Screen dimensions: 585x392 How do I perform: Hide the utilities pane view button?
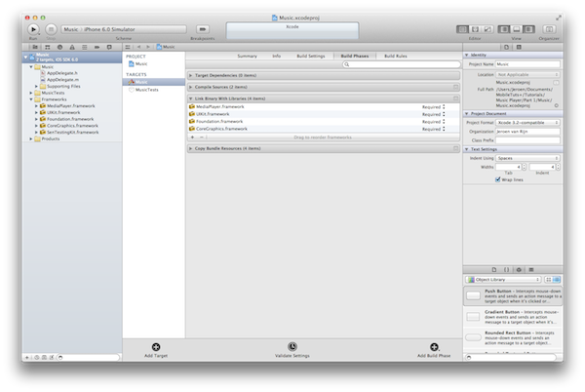pos(528,29)
